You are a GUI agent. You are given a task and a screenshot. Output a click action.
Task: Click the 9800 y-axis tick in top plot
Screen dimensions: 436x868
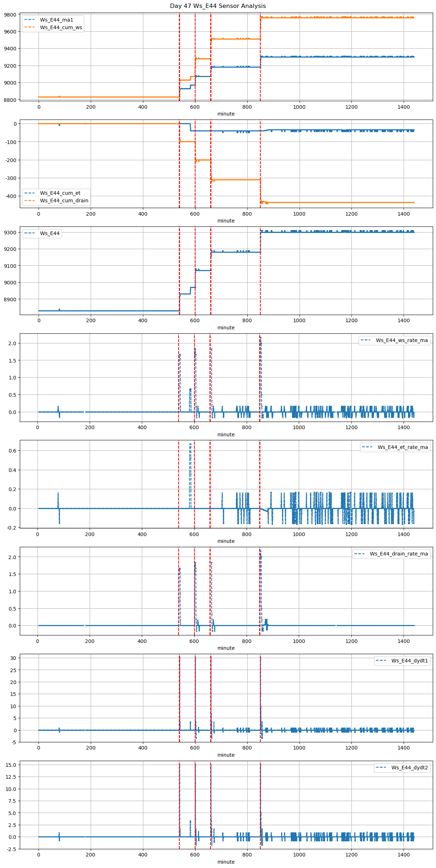coord(10,15)
